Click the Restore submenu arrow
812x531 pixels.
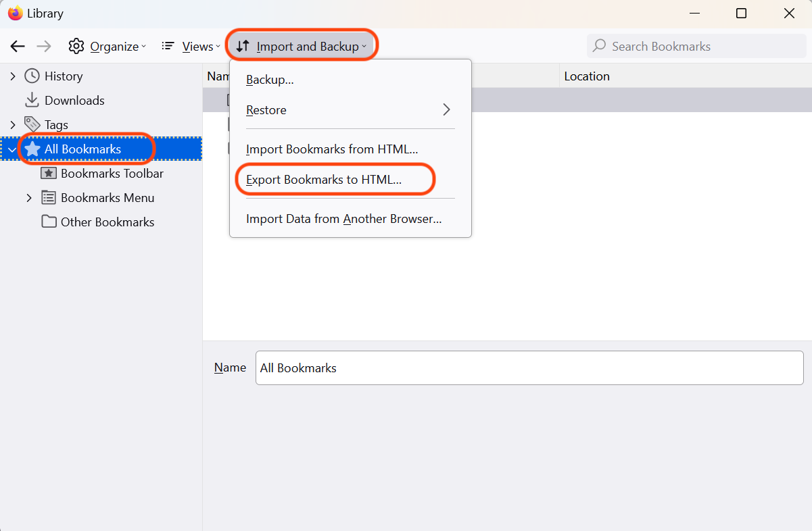[x=446, y=109]
